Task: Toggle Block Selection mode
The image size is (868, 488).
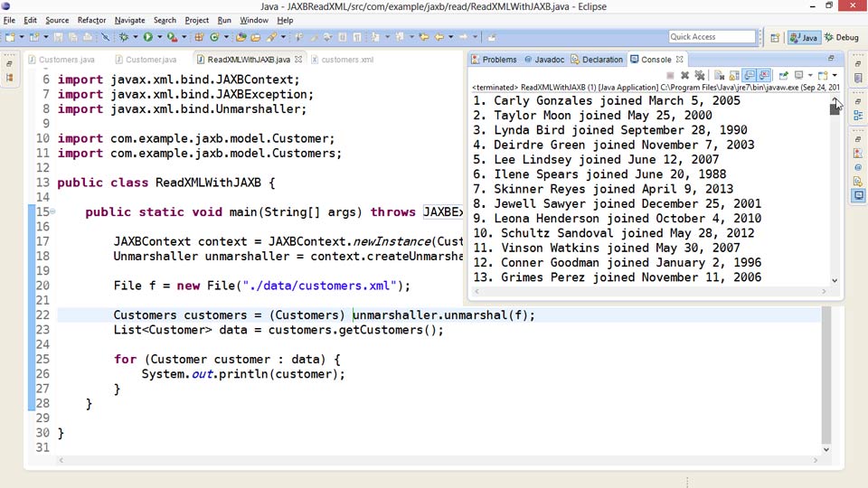Action: pyautogui.click(x=342, y=37)
